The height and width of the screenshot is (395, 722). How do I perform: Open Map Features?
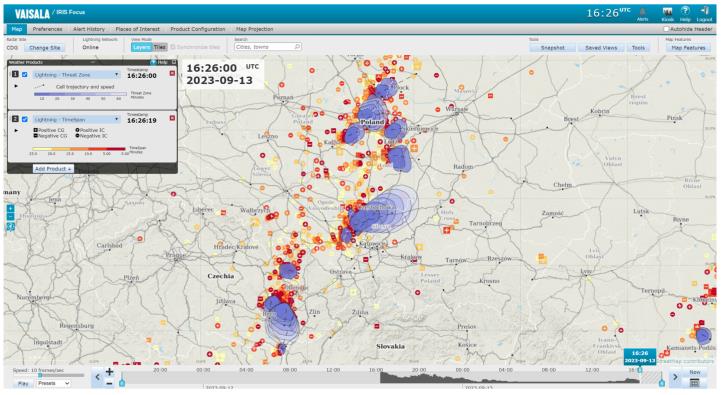688,47
